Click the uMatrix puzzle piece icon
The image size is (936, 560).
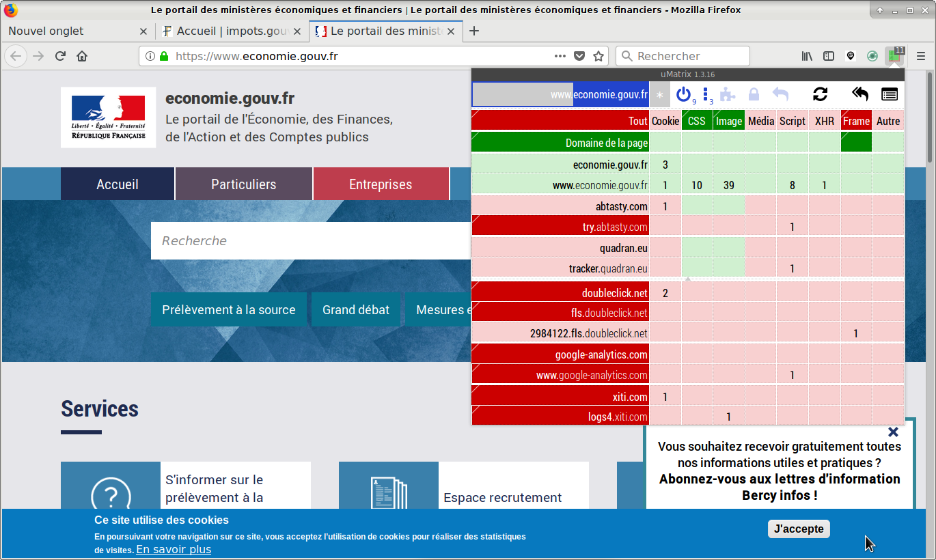729,94
